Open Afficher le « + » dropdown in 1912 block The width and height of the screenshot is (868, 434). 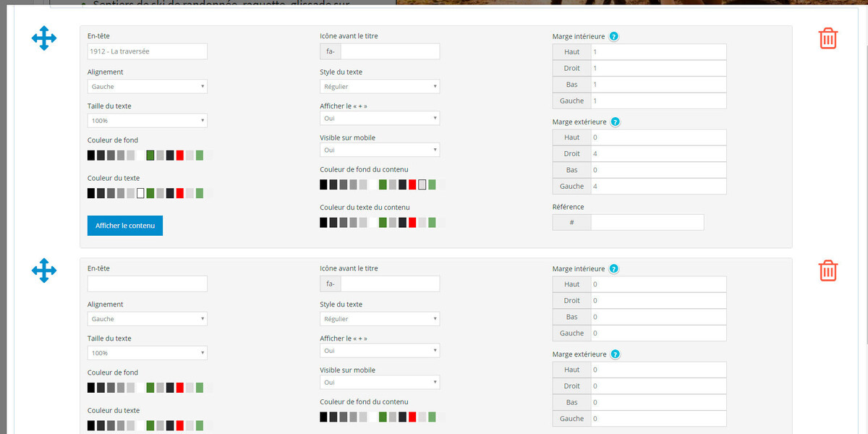[x=380, y=118]
